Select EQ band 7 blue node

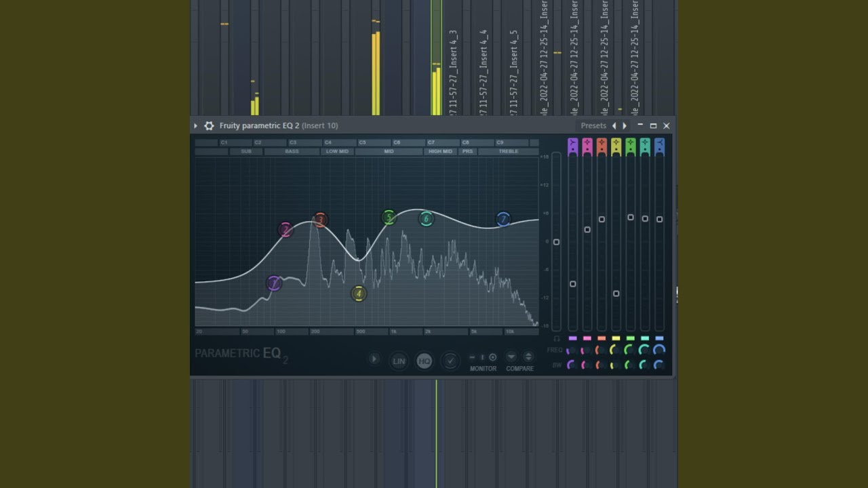[503, 219]
